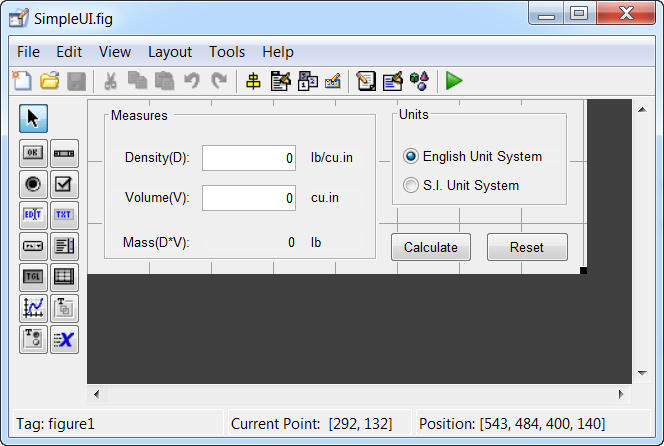The image size is (664, 446).
Task: Open the Layout menu
Action: click(x=170, y=52)
